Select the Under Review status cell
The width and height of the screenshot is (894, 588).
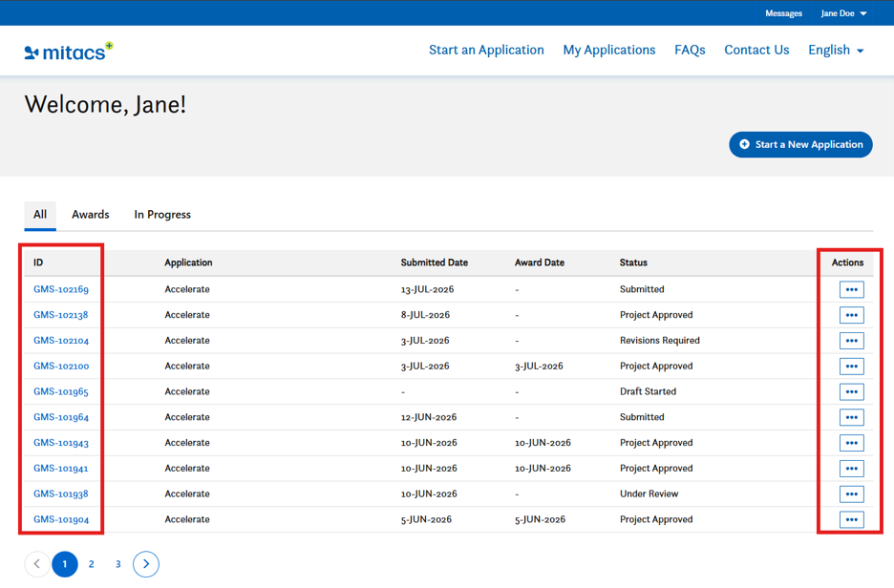coord(649,494)
